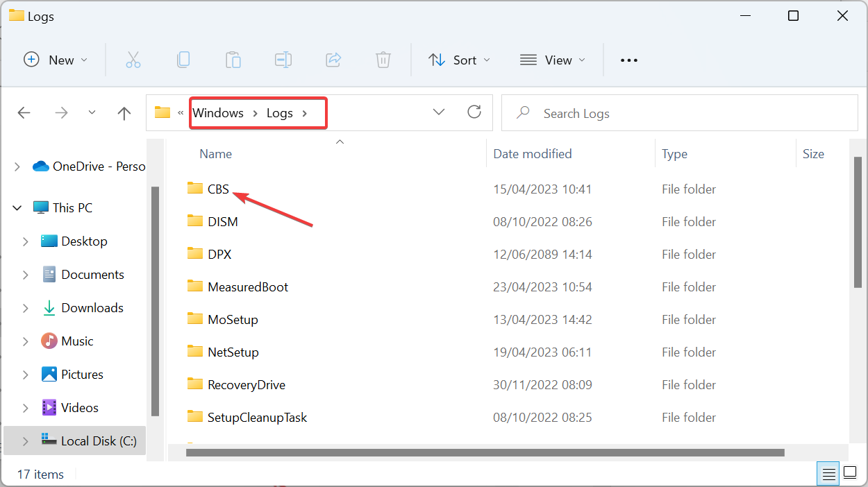
Task: Click the DPX folder icon
Action: pos(194,254)
